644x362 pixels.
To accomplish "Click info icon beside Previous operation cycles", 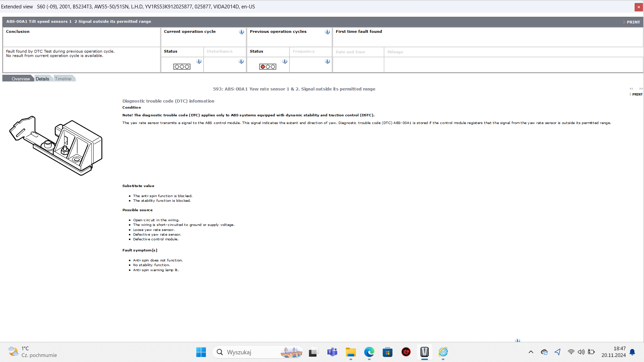I will [x=327, y=32].
